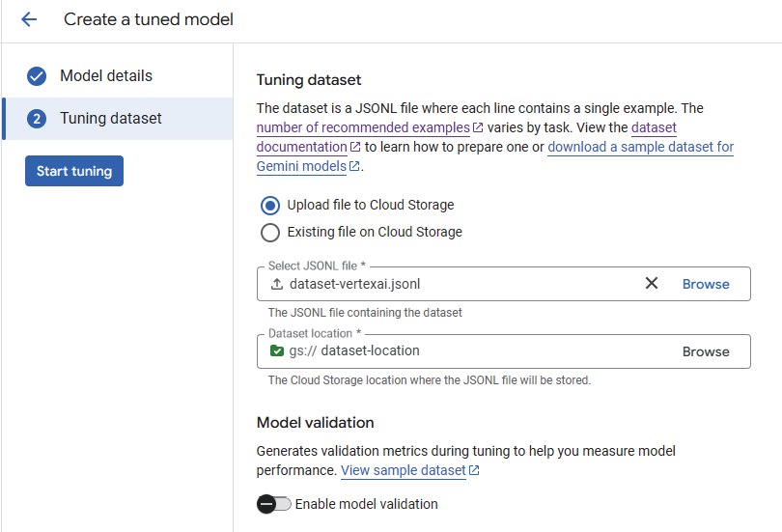Browse for the dataset location

pos(706,351)
